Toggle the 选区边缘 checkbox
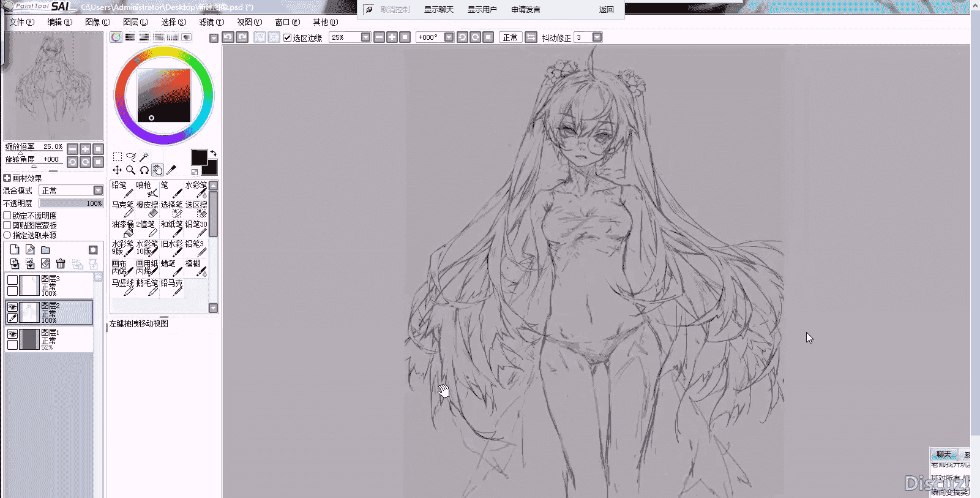This screenshot has height=498, width=980. pyautogui.click(x=287, y=37)
